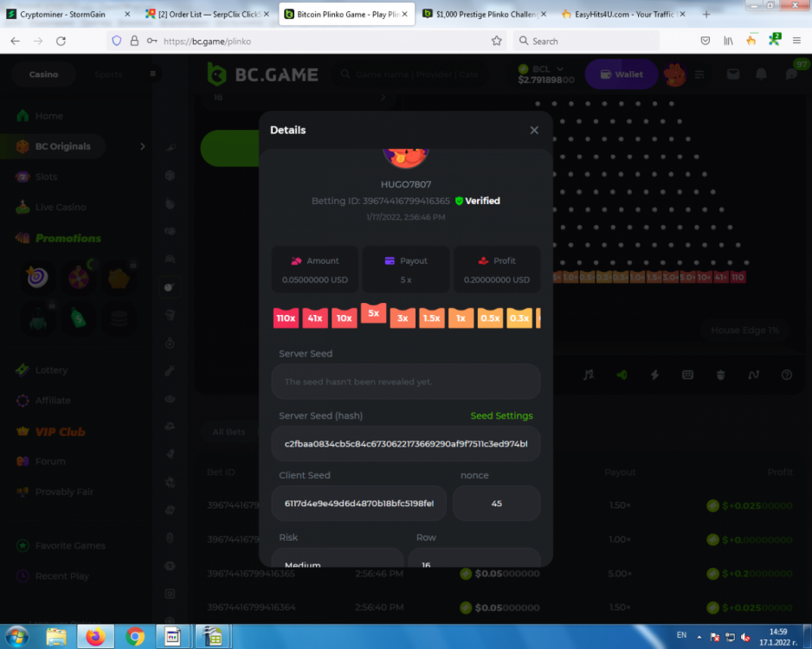This screenshot has width=812, height=649.
Task: Open hotkeys using the keyboard icon
Action: (687, 375)
